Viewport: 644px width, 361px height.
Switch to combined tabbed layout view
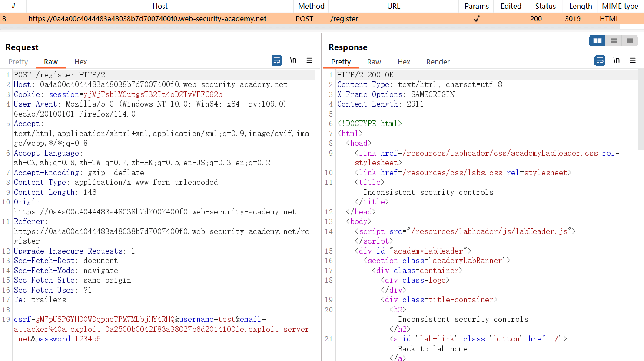click(x=630, y=41)
